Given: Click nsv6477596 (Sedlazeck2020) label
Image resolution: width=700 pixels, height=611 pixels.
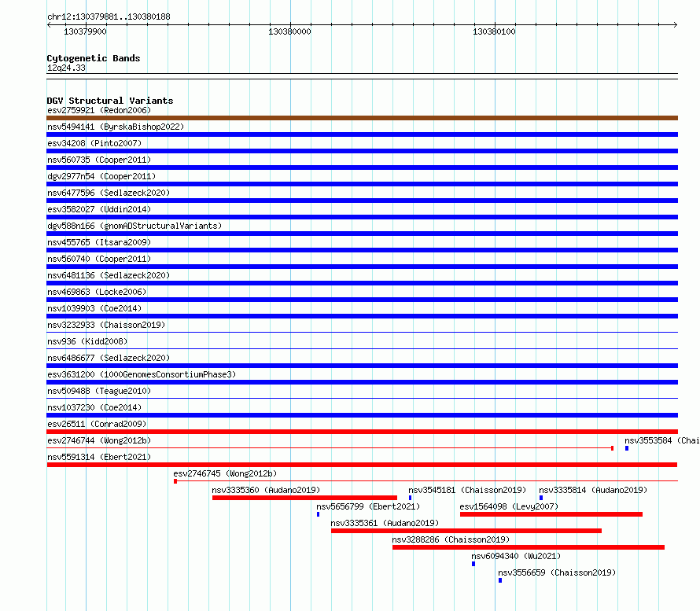Looking at the screenshot, I should point(109,193).
